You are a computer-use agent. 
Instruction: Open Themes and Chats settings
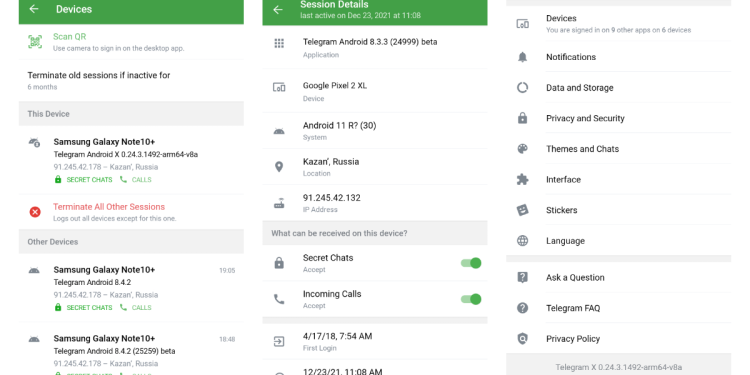point(618,149)
